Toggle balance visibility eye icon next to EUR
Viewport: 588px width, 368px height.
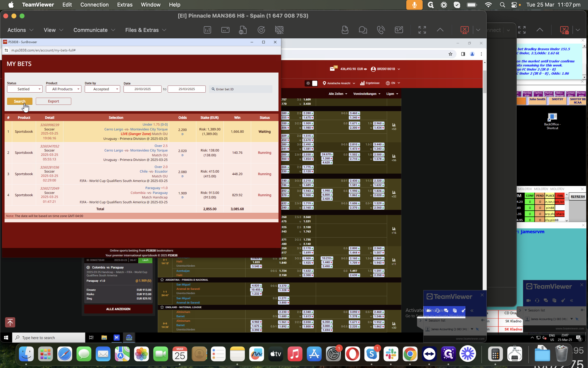[x=365, y=69]
